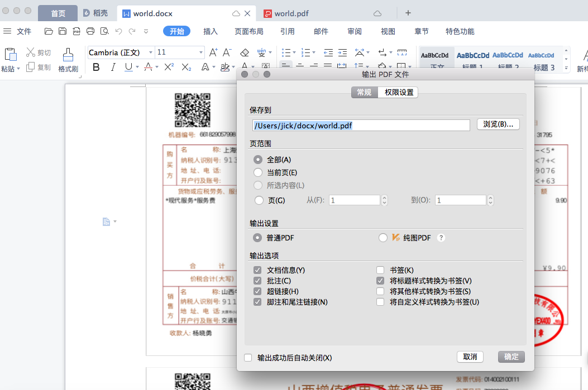The height and width of the screenshot is (390, 588).
Task: Click the Undo icon
Action: point(118,32)
